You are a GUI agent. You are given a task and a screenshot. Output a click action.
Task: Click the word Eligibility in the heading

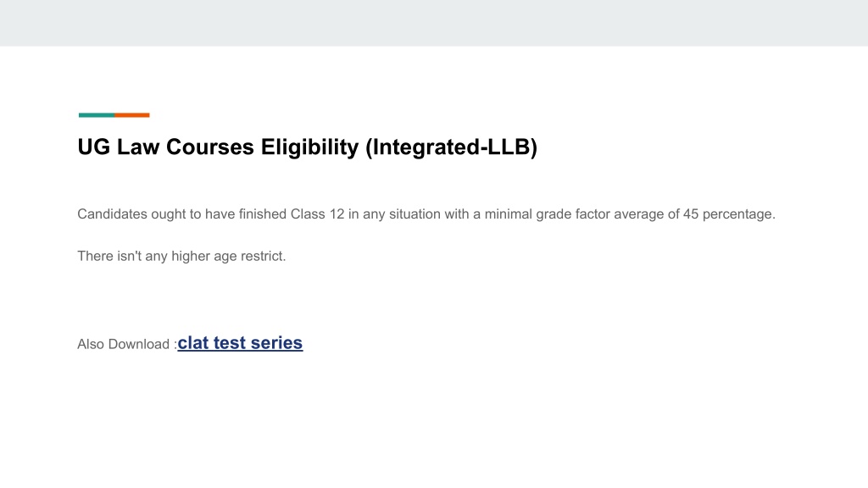(309, 147)
